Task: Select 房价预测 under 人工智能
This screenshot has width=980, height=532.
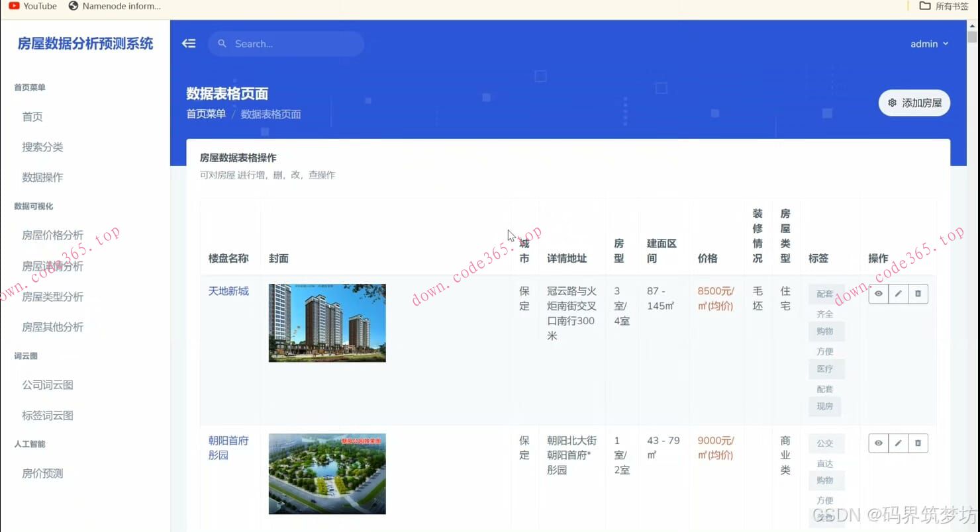Action: click(x=42, y=473)
